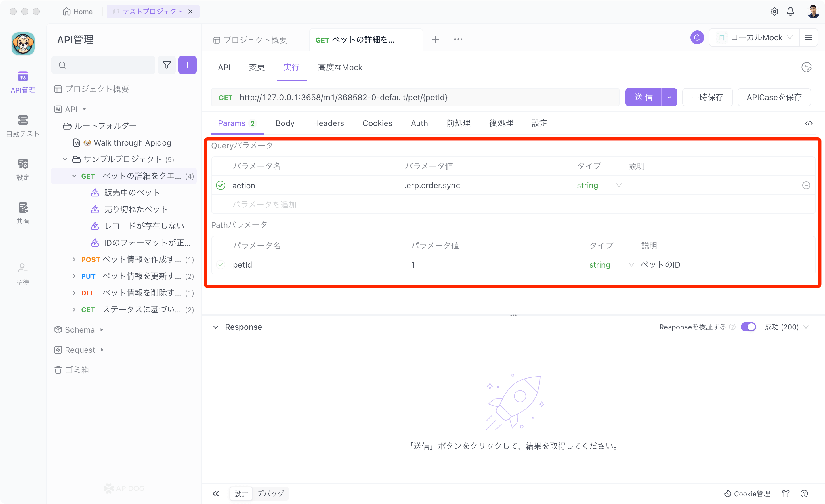
Task: Click the filter icon in search bar
Action: click(167, 65)
